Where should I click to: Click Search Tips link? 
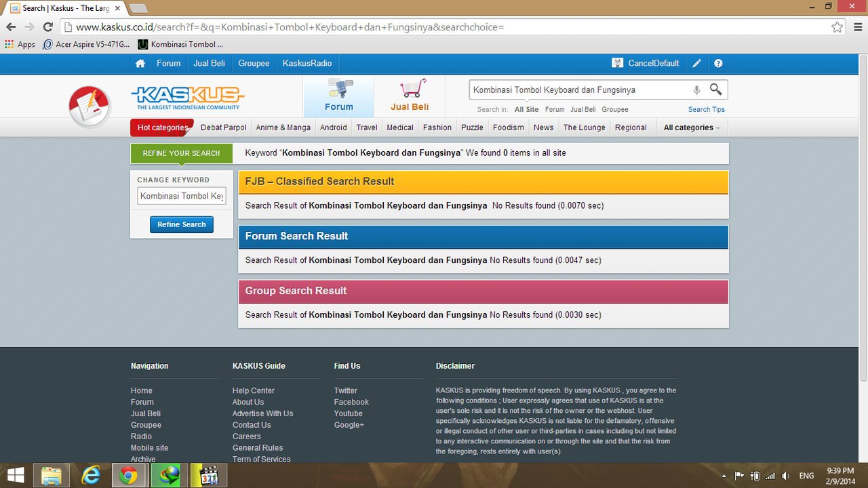point(707,109)
